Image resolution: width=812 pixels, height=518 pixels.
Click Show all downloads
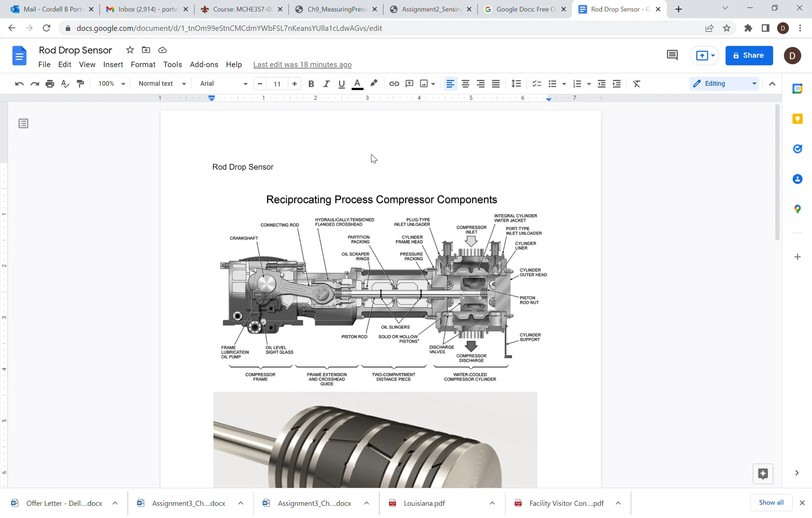(771, 503)
